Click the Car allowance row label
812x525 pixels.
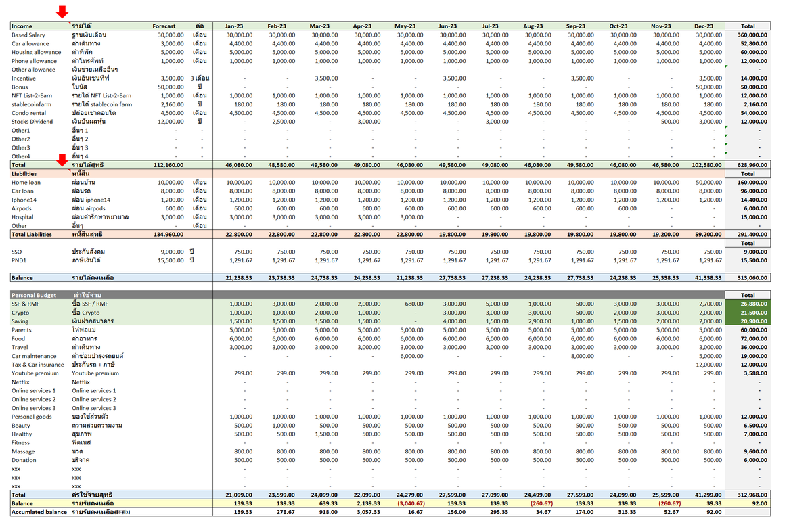coord(30,43)
